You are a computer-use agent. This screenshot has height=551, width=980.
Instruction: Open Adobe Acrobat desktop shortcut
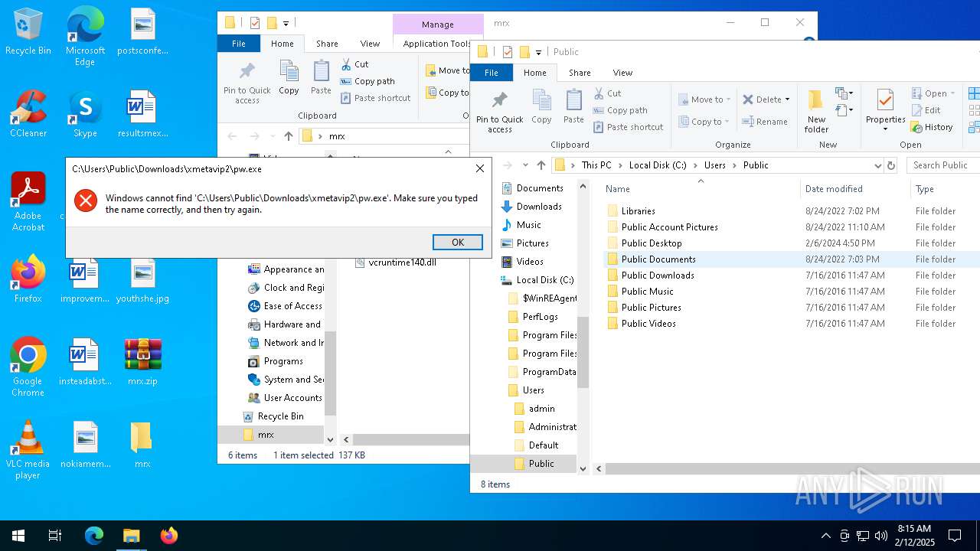click(28, 202)
